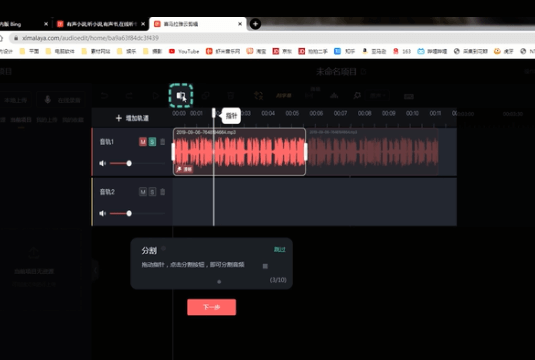Viewport: 535px width, 360px height.
Task: Open the 虾米音乐网 bookmark
Action: coord(223,51)
